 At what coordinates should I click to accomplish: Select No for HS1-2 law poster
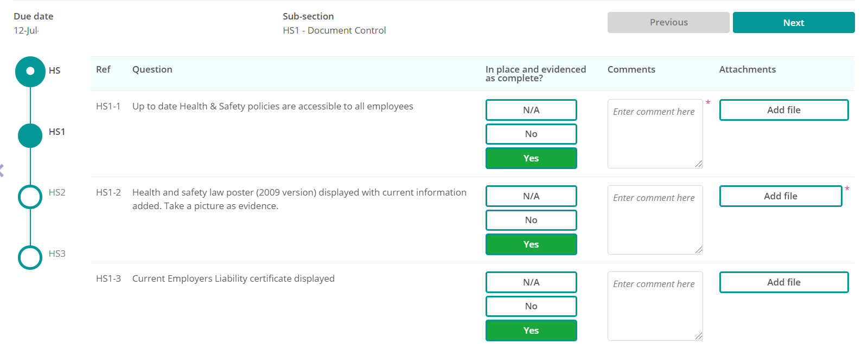tap(531, 220)
